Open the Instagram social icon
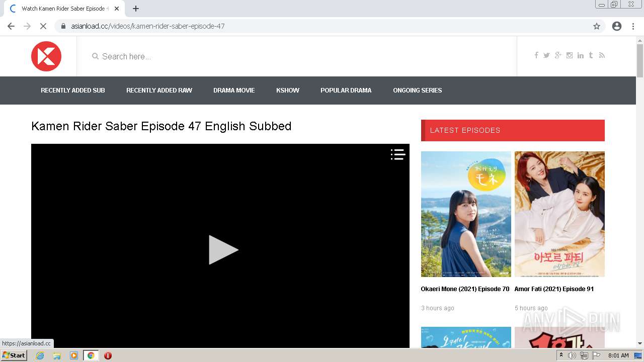This screenshot has width=644, height=362. [570, 55]
